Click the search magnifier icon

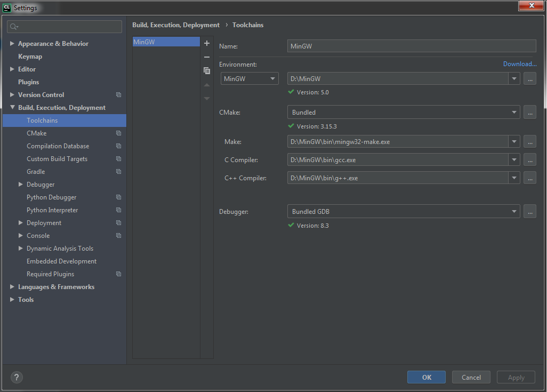click(x=14, y=27)
